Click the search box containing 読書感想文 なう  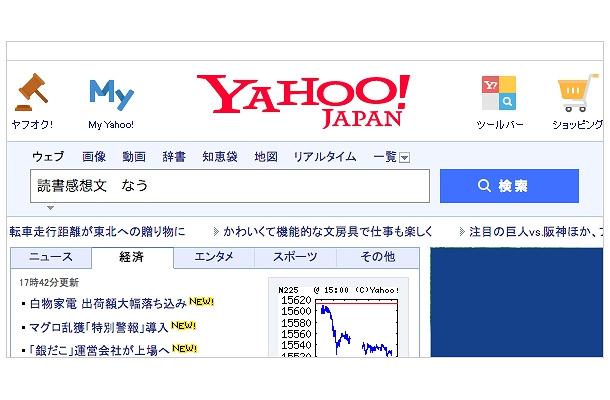point(230,186)
